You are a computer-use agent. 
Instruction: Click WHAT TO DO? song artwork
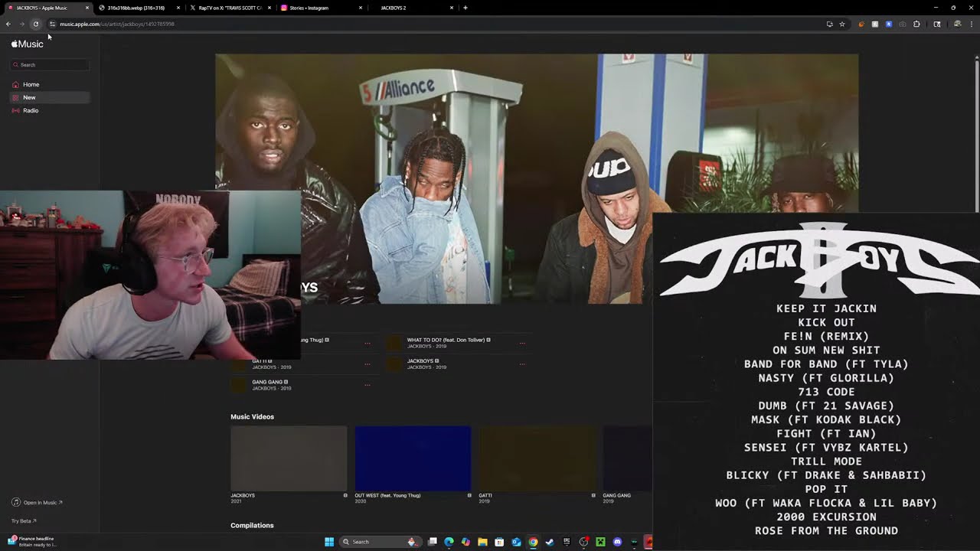click(394, 343)
